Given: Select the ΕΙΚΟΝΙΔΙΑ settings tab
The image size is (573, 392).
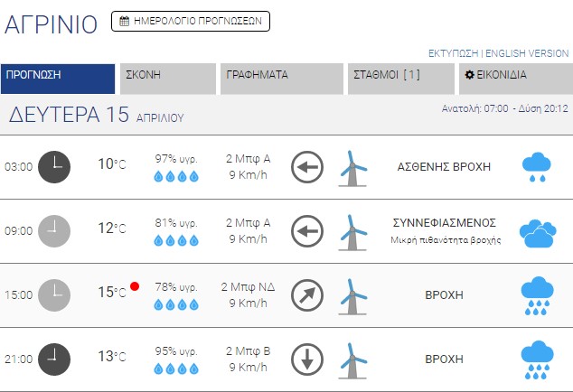Looking at the screenshot, I should pyautogui.click(x=514, y=76).
